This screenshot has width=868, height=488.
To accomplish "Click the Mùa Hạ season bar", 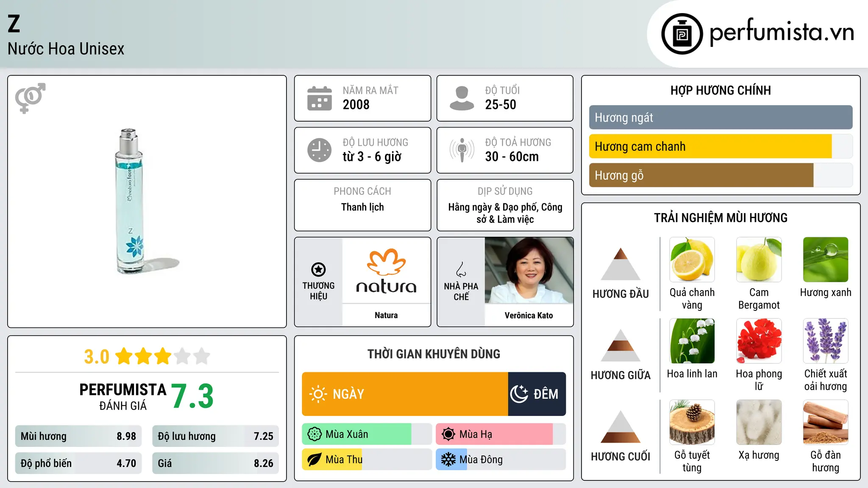I will click(501, 434).
